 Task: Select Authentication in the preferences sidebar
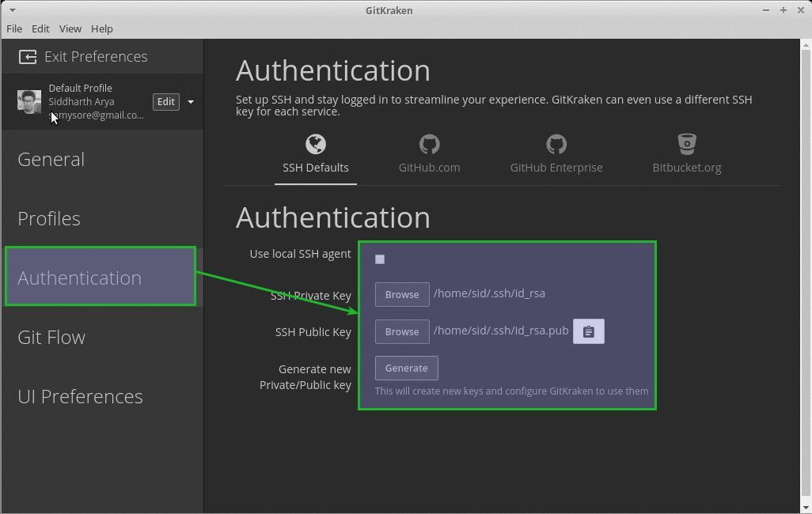click(101, 277)
